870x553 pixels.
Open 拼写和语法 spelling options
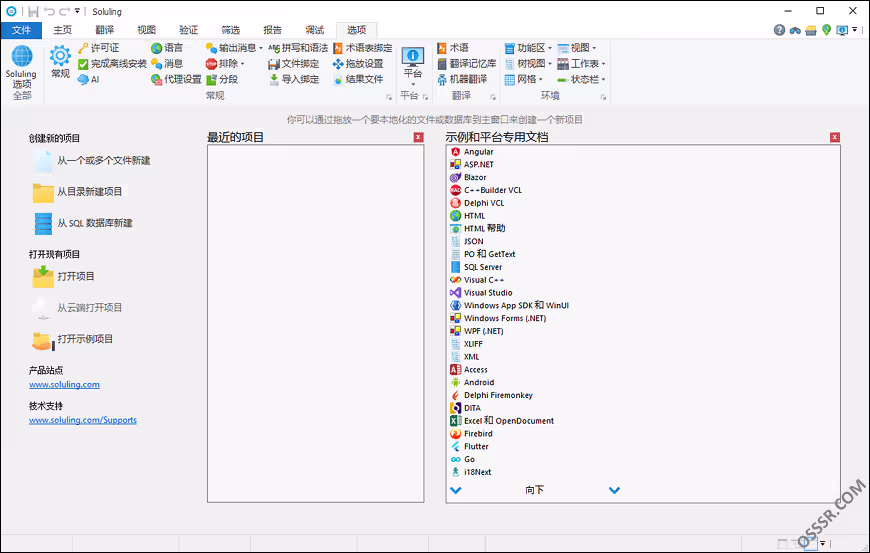pos(298,48)
